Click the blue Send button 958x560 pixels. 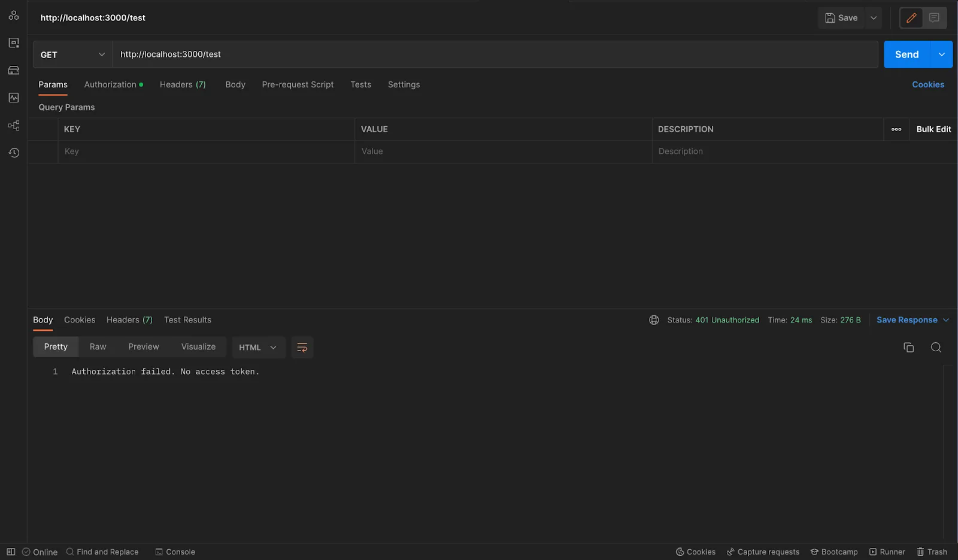point(907,54)
